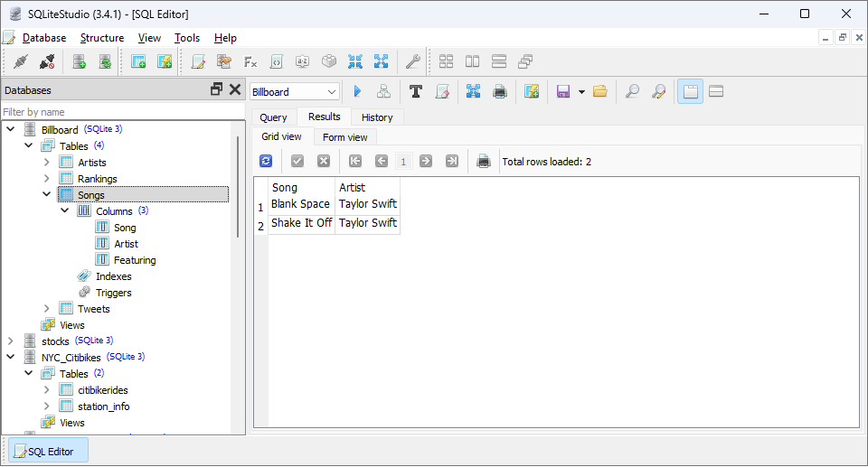The width and height of the screenshot is (868, 467).
Task: Collapse the Songs Columns node
Action: pos(65,210)
